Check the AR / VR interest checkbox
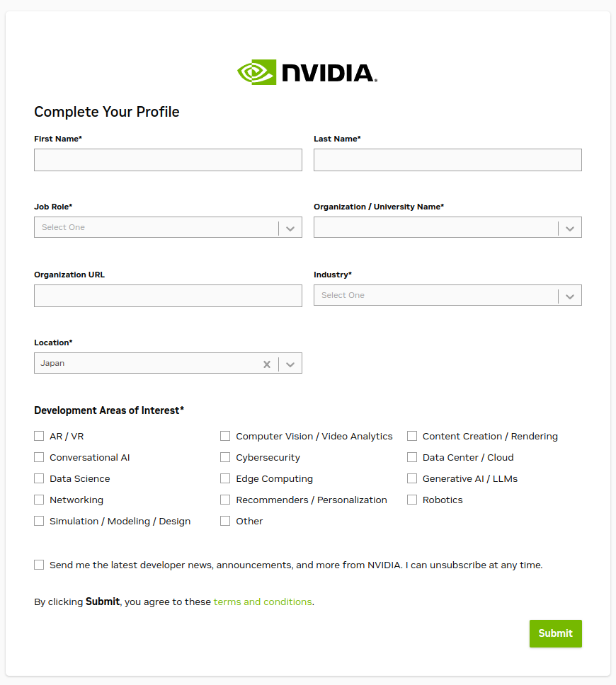 point(39,436)
